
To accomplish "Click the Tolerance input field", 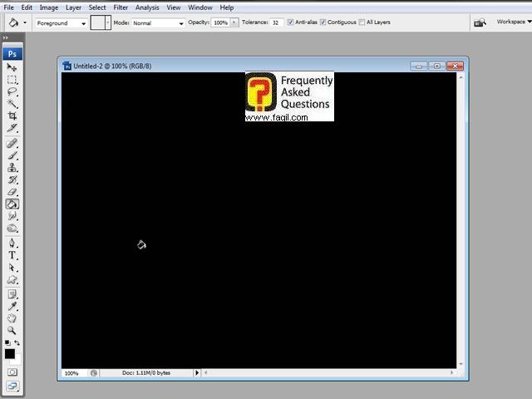I will click(276, 23).
